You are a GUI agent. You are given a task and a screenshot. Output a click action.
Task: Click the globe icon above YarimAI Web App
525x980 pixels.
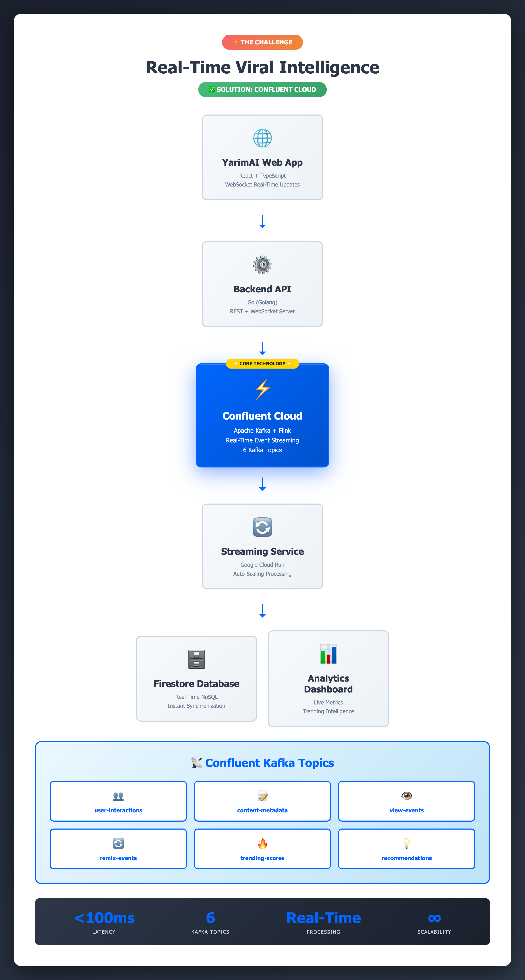tap(262, 138)
